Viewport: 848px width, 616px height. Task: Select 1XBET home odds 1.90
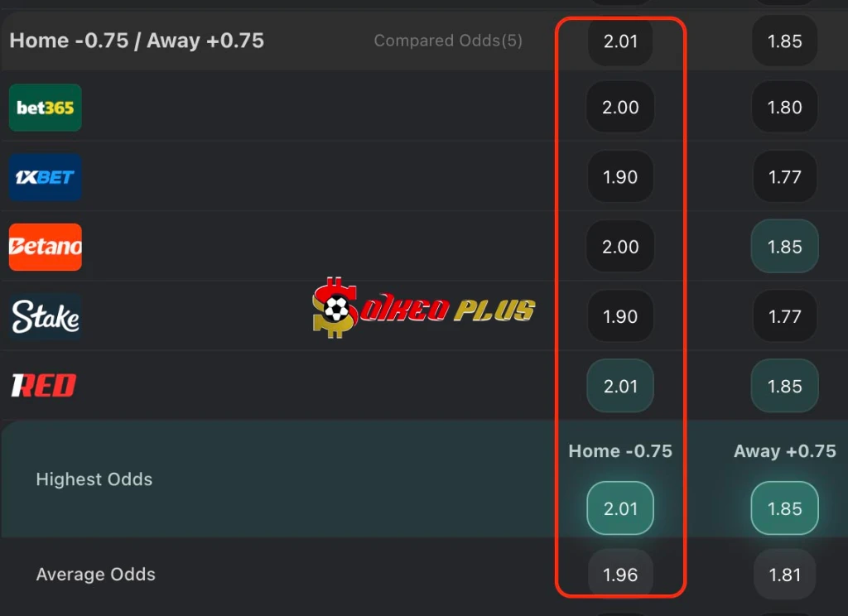tap(620, 177)
